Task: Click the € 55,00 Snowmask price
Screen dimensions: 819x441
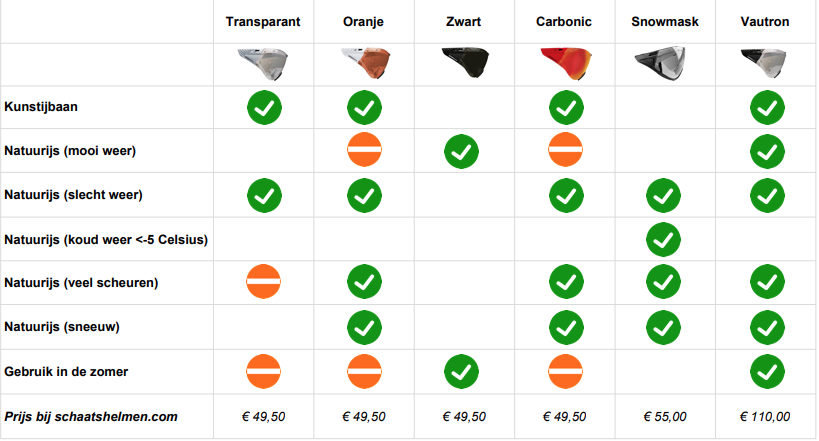Action: 663,417
